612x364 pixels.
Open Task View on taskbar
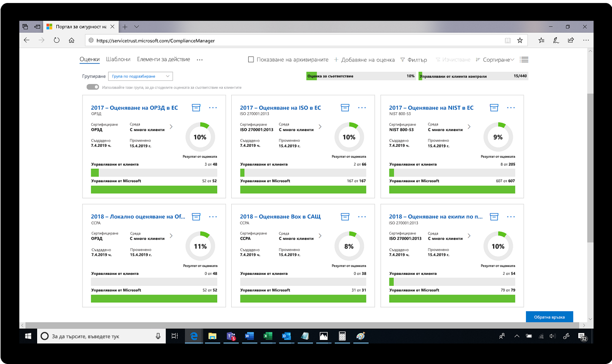point(174,336)
